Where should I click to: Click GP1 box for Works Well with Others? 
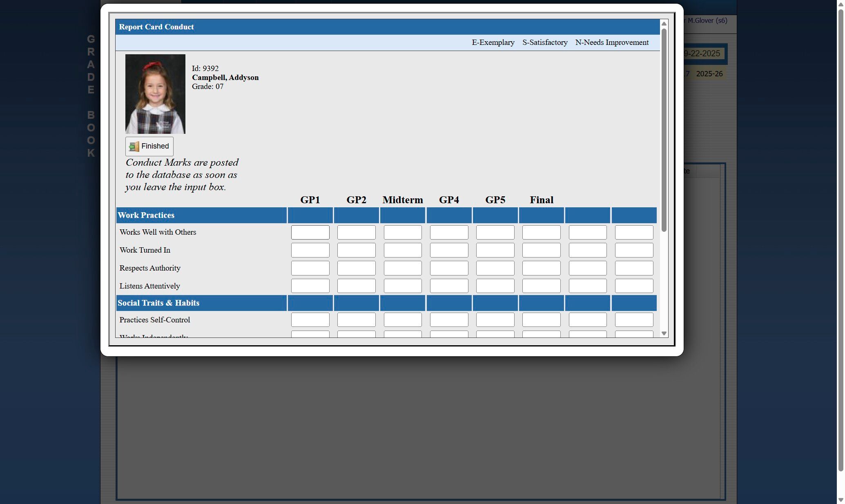click(x=310, y=232)
